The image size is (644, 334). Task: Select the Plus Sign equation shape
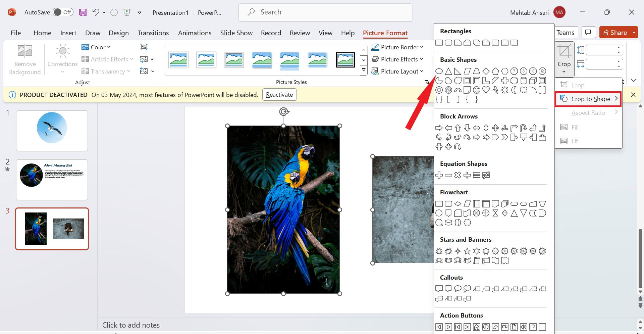(439, 175)
